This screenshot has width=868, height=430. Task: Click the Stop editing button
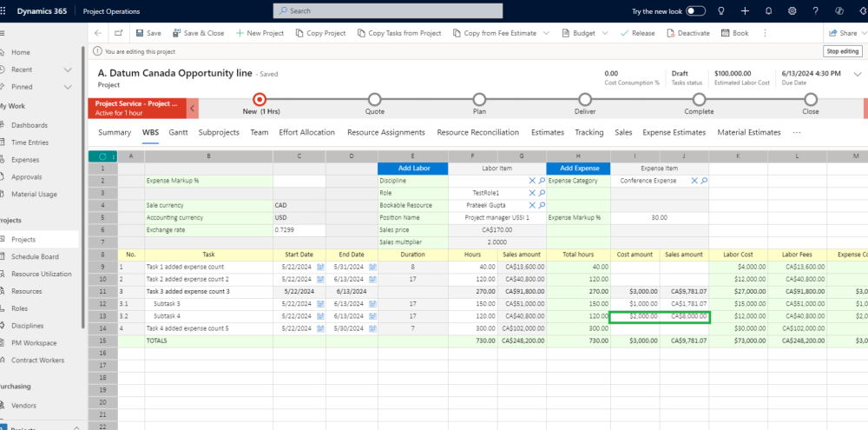842,51
